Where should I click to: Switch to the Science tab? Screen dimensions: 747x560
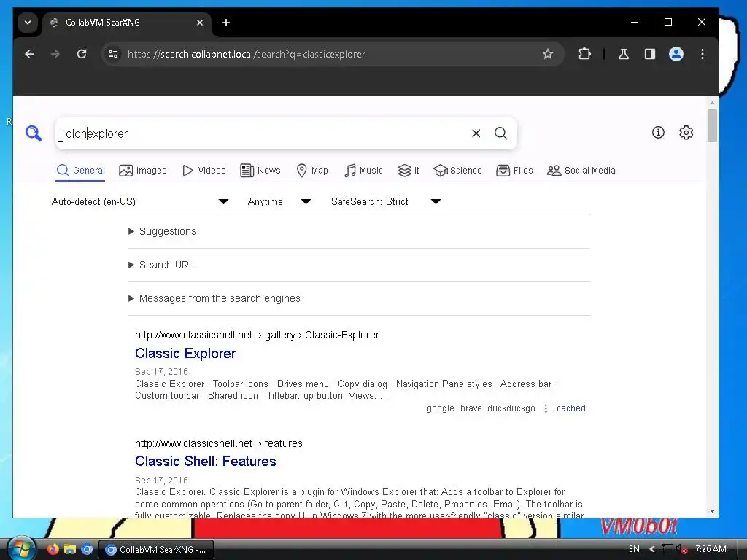click(457, 171)
